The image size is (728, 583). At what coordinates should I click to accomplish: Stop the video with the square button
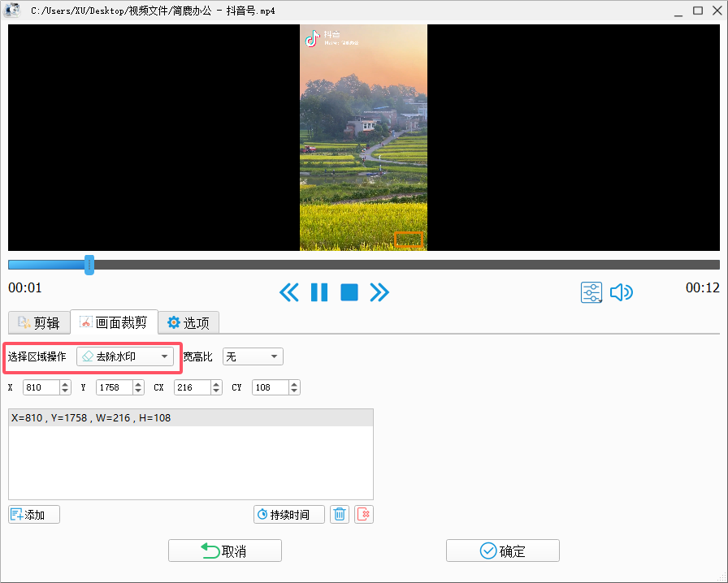point(349,292)
